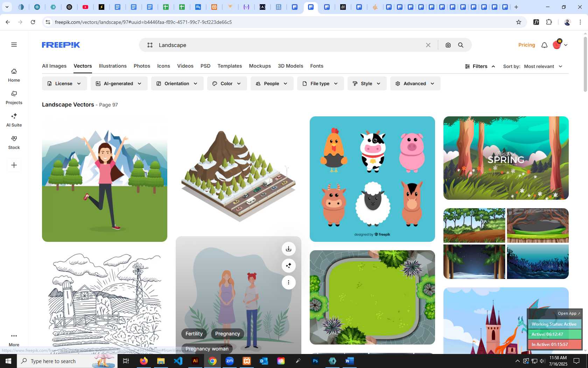This screenshot has height=368, width=588.
Task: Open browser extensions puzzle icon
Action: coord(549,22)
